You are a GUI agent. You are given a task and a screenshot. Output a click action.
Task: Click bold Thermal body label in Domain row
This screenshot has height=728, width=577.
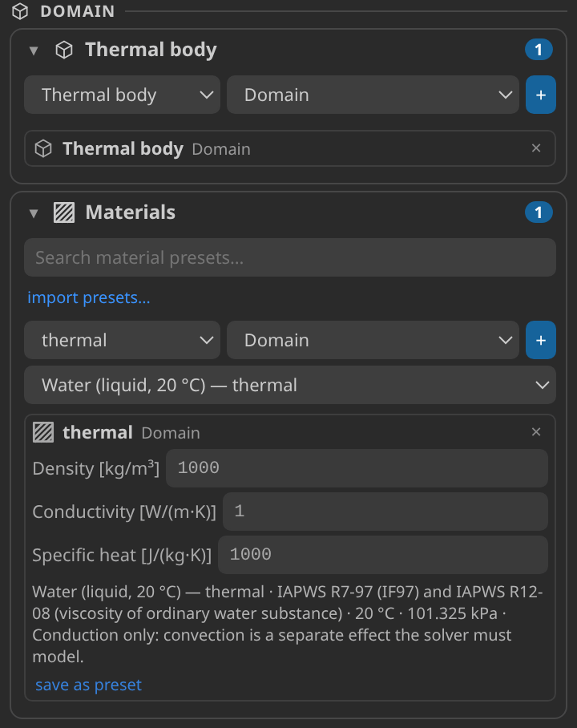tap(123, 148)
